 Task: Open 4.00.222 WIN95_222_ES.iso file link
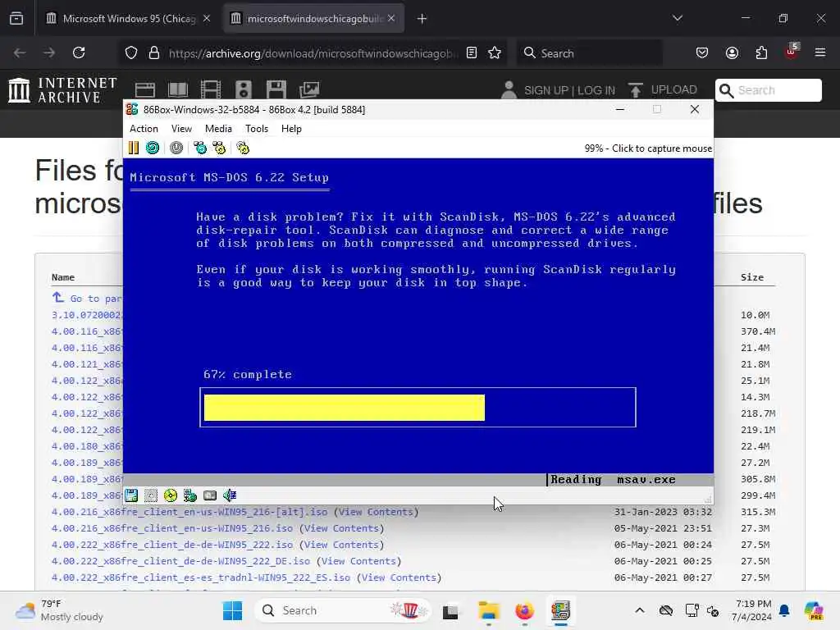coord(200,578)
